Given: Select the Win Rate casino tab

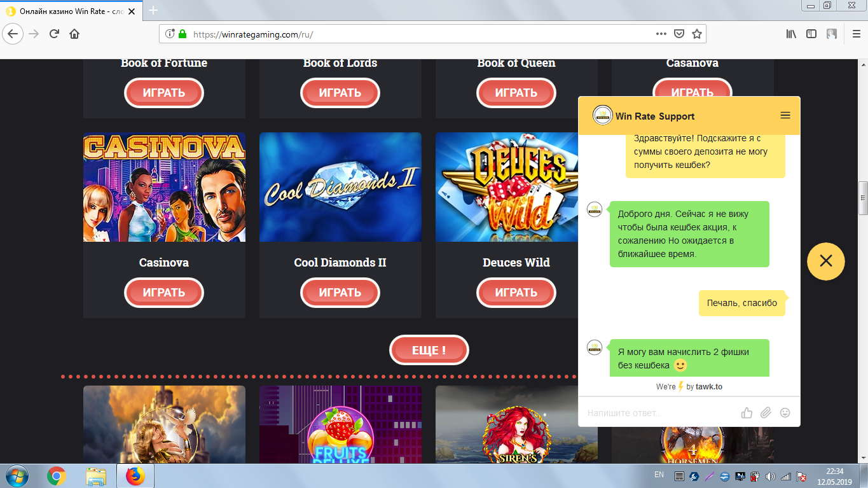Looking at the screenshot, I should (72, 11).
